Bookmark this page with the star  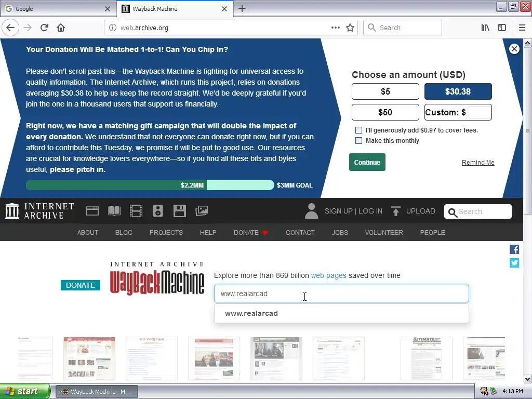pos(350,28)
